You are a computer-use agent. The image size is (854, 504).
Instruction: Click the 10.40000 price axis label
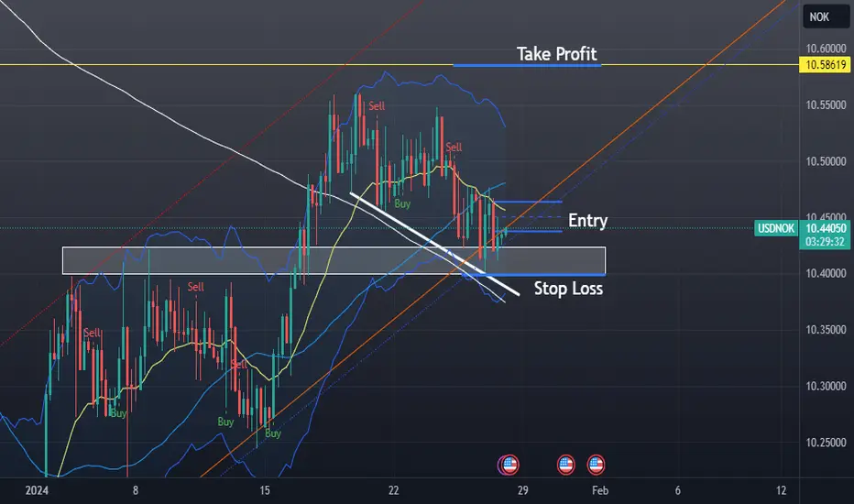[x=826, y=273]
